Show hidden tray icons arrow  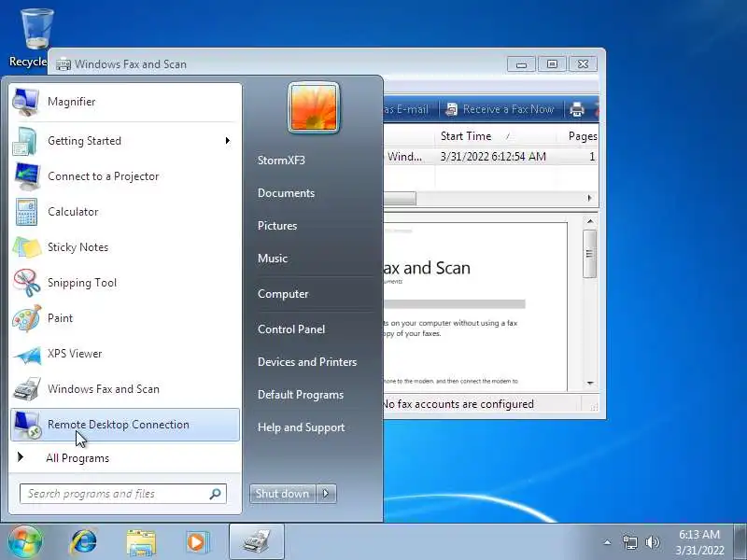tap(608, 542)
